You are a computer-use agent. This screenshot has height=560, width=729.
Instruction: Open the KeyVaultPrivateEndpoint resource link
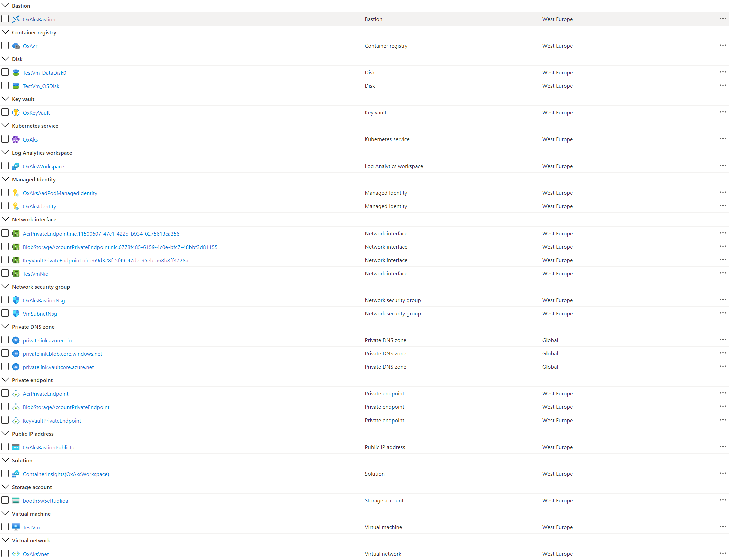coord(52,421)
